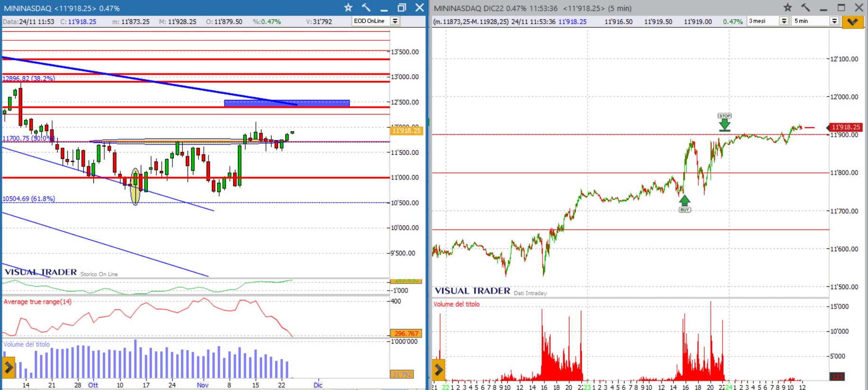This screenshot has width=868, height=390.
Task: Click the 11700.75 (50.0%) Fibonacci label
Action: click(28, 138)
